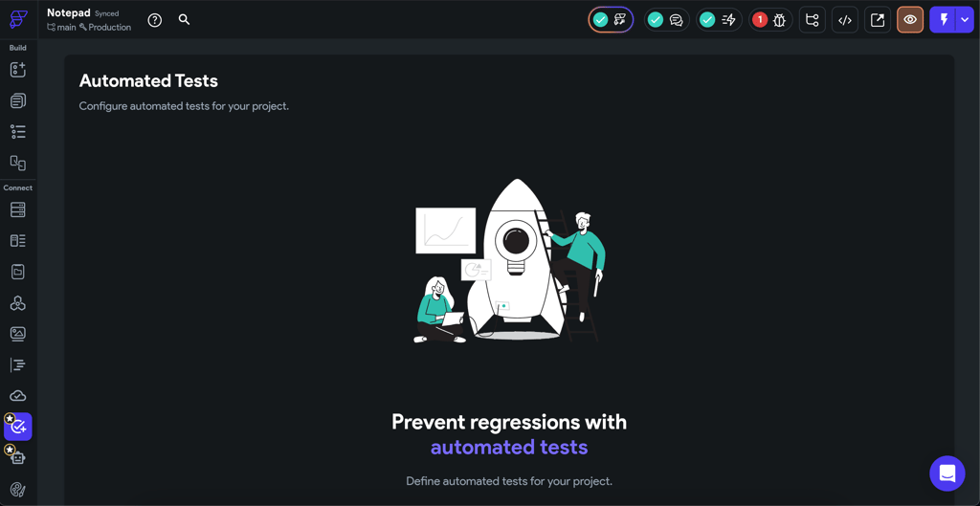Image resolution: width=980 pixels, height=506 pixels.
Task: Open the optimization checks status pill
Action: 611,20
